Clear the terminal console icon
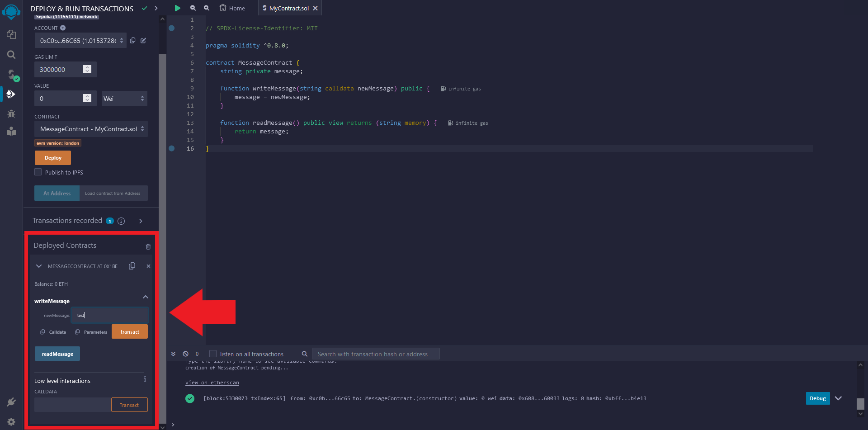Image resolution: width=868 pixels, height=430 pixels. tap(185, 354)
